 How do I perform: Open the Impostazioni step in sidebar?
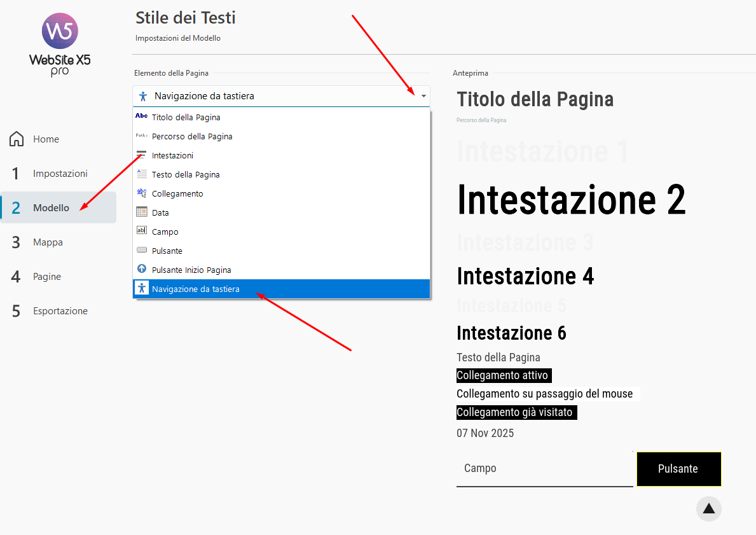60,174
